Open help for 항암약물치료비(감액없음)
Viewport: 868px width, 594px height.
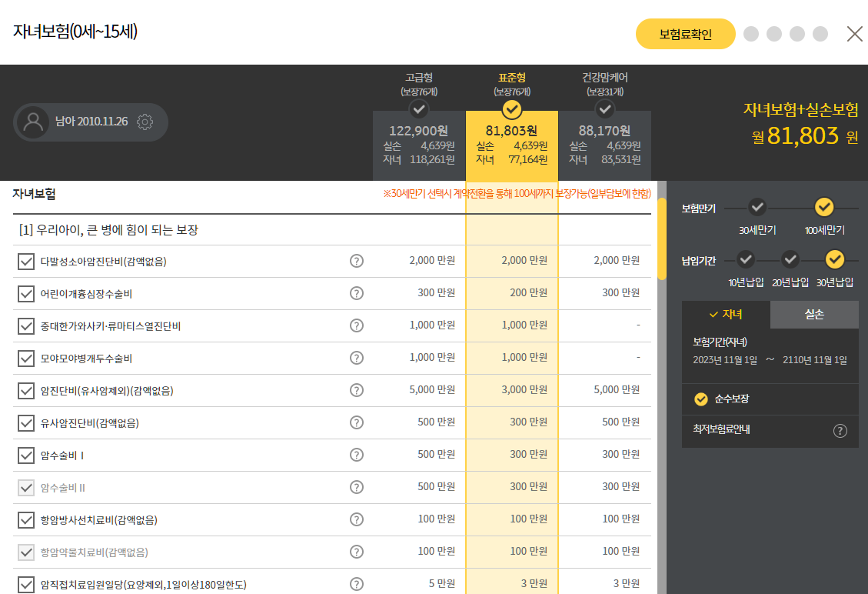coord(357,552)
